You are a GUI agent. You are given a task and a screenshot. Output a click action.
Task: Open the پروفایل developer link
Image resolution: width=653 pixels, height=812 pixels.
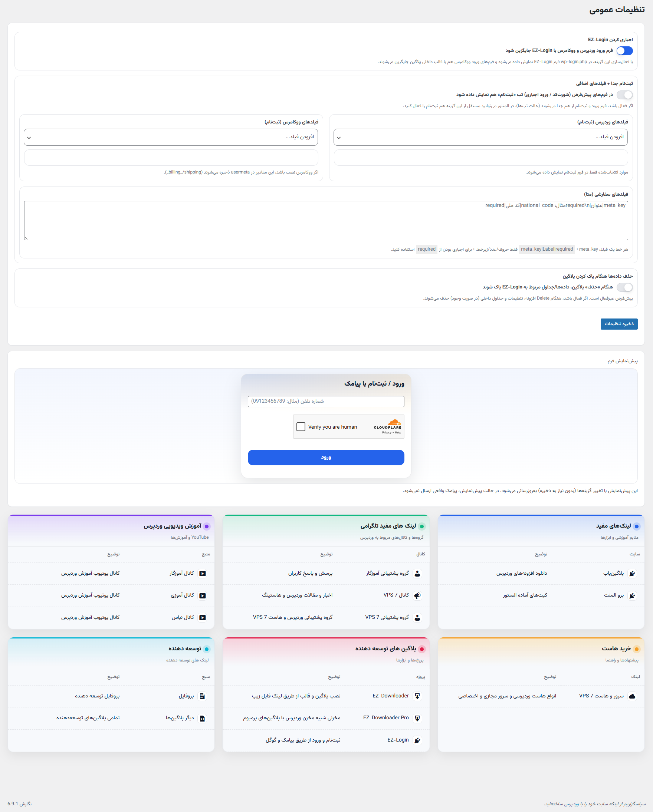(x=186, y=696)
